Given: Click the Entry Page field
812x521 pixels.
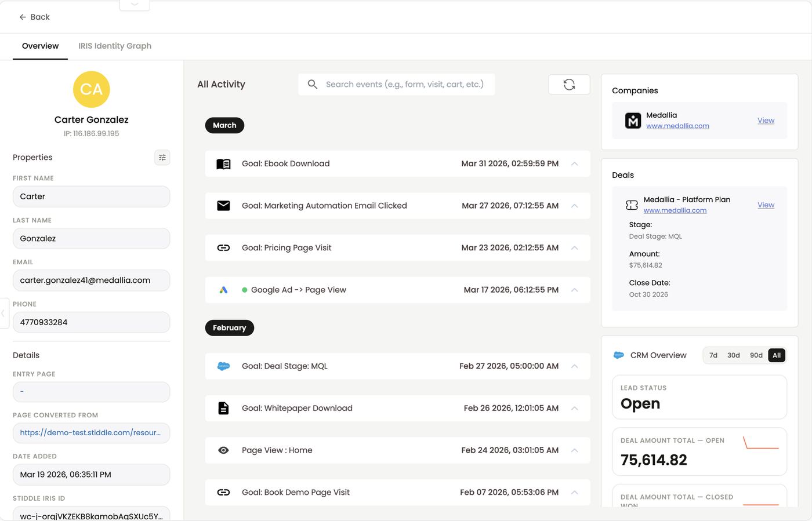Looking at the screenshot, I should [91, 392].
